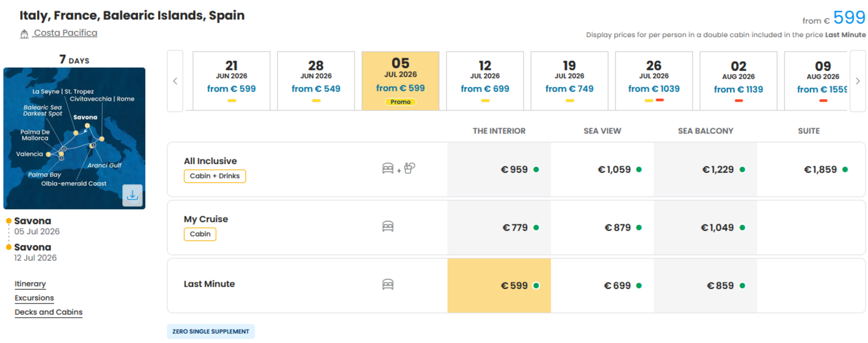
Task: Select the 12 Jul 2026 departure
Action: (x=485, y=81)
